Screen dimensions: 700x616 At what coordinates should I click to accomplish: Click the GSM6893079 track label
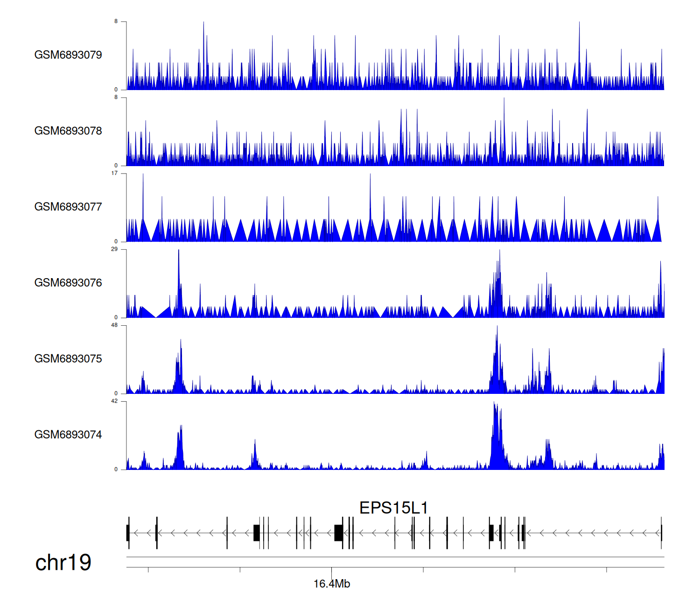click(68, 55)
